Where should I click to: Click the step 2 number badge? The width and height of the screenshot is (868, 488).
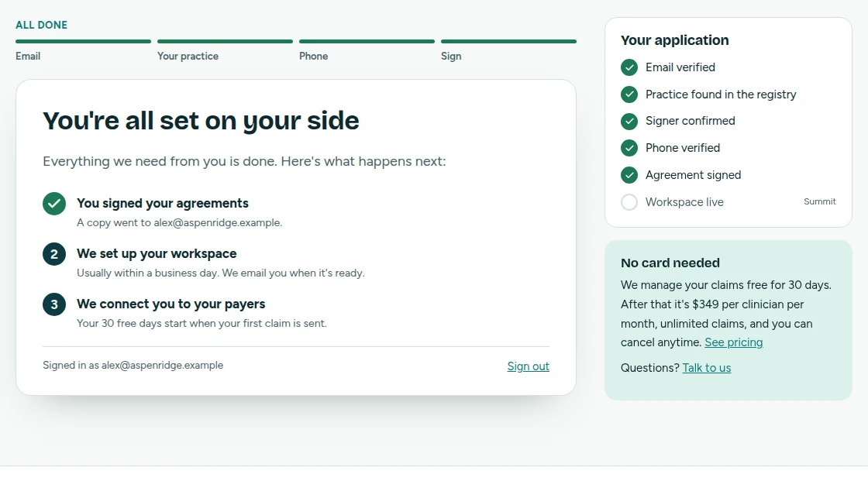pyautogui.click(x=54, y=254)
